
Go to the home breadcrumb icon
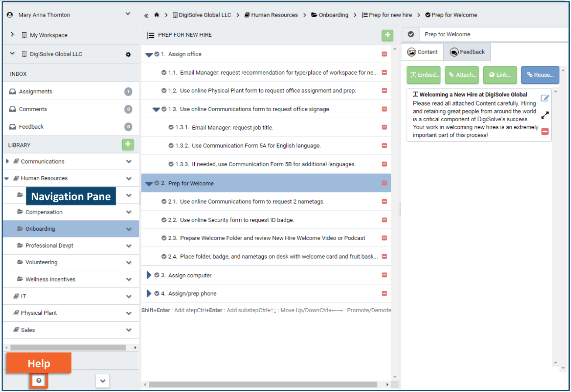click(156, 15)
